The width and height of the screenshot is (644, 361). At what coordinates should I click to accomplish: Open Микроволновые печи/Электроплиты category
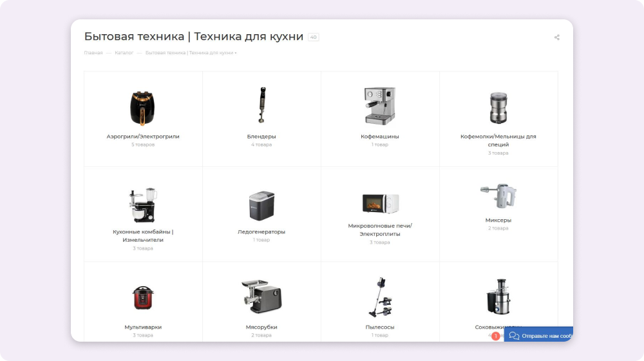pyautogui.click(x=380, y=230)
